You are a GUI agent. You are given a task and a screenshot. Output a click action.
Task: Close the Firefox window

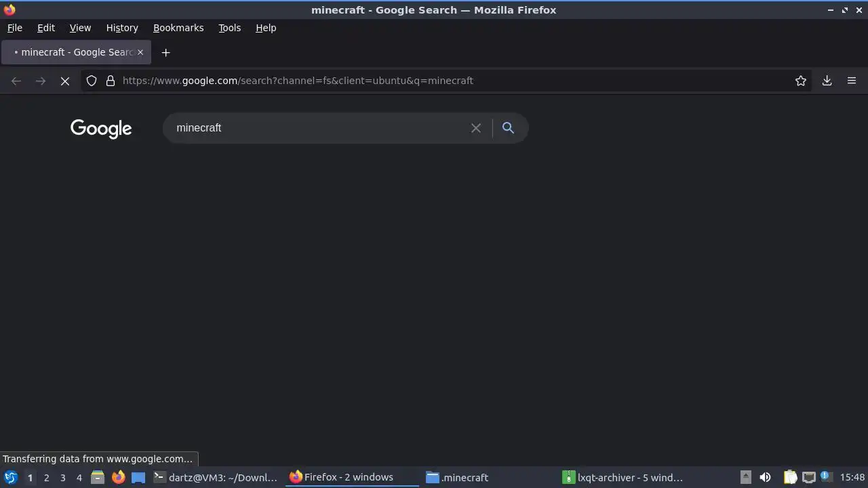coord(859,10)
